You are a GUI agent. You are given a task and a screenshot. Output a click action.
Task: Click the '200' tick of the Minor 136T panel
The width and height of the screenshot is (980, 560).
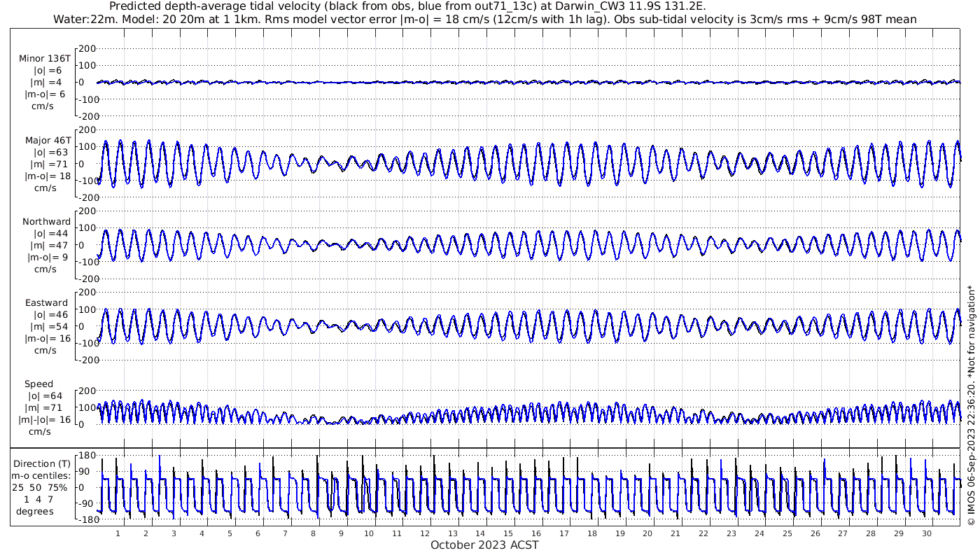[87, 49]
